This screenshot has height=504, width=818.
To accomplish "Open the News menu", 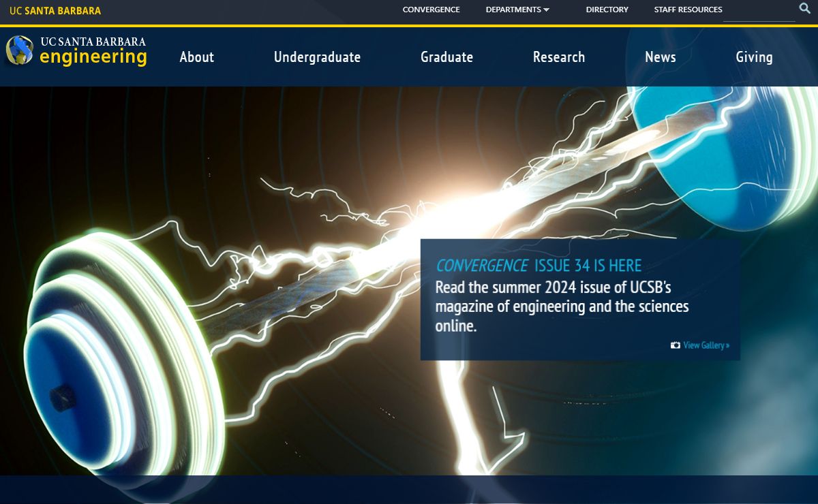I will tap(661, 57).
